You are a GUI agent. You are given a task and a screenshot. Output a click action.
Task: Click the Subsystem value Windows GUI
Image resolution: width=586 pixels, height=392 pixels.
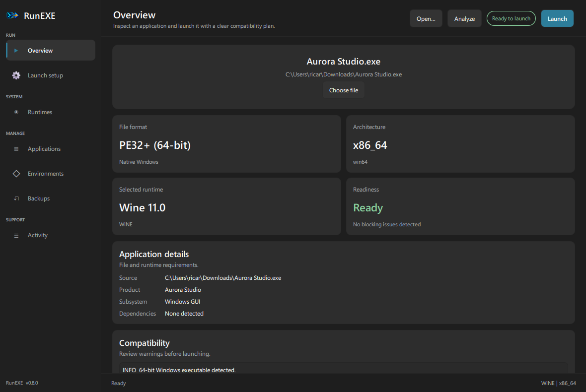point(182,302)
